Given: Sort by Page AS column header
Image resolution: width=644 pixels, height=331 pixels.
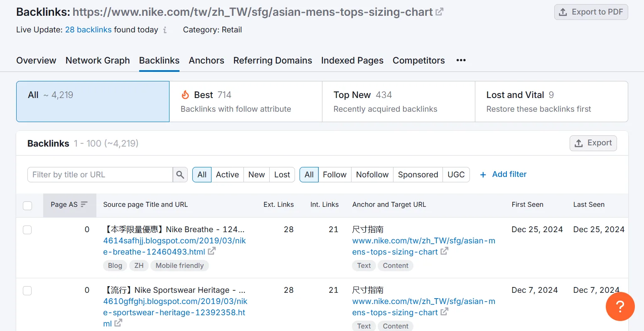Looking at the screenshot, I should [69, 205].
